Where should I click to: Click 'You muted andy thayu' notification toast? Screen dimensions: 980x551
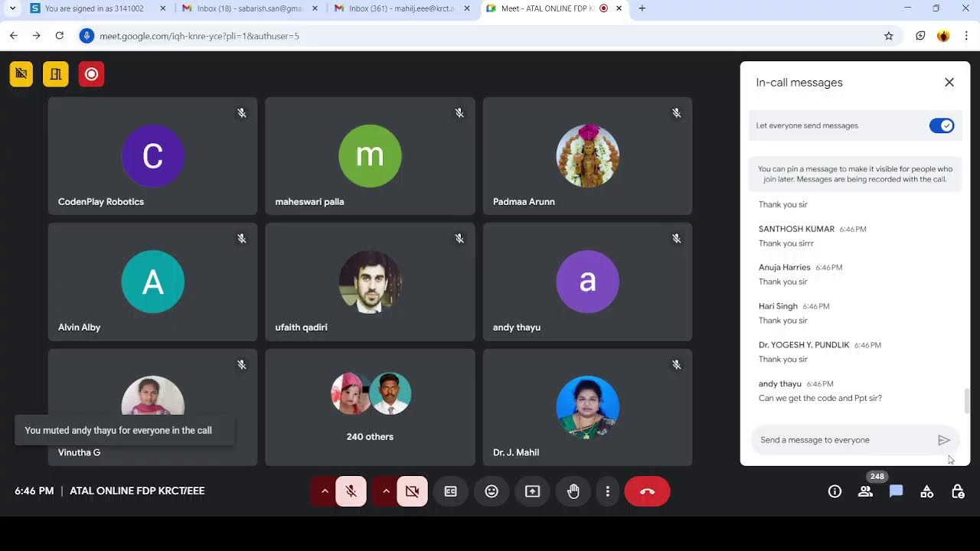coord(125,430)
